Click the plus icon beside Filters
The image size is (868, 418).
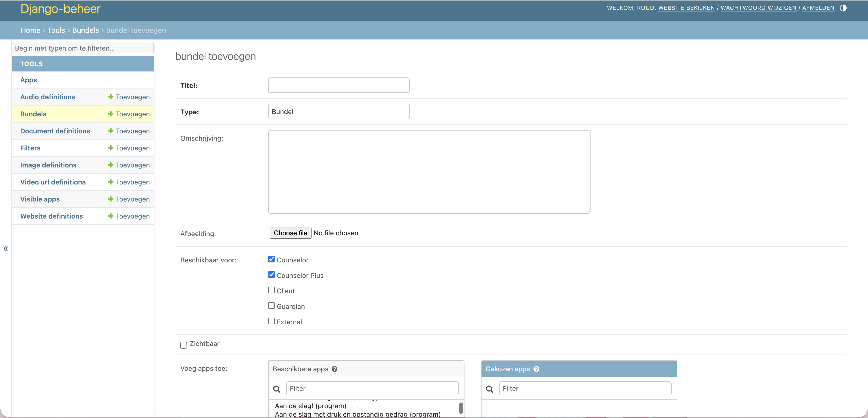pos(111,148)
